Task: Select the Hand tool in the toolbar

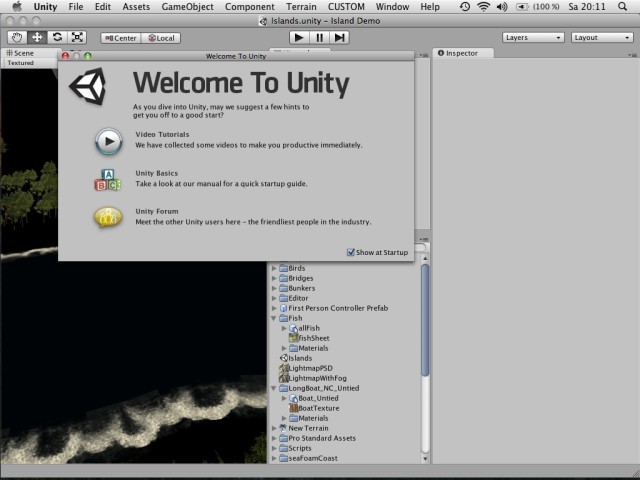Action: (x=17, y=38)
